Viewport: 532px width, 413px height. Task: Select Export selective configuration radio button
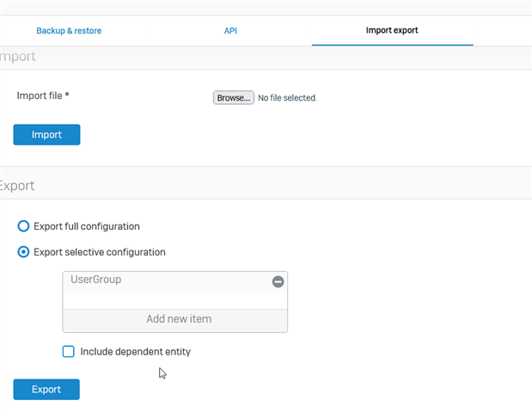click(23, 252)
